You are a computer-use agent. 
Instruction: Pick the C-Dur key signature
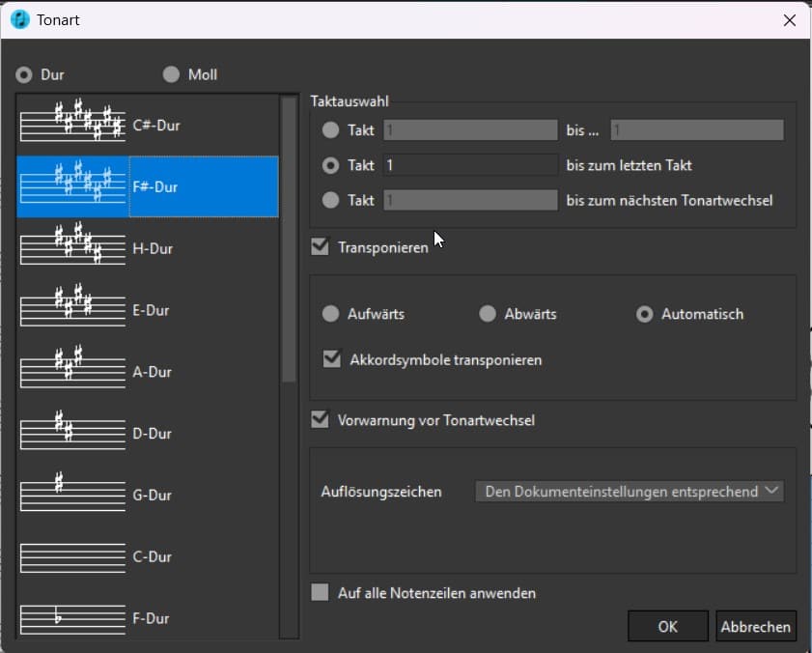click(x=73, y=556)
